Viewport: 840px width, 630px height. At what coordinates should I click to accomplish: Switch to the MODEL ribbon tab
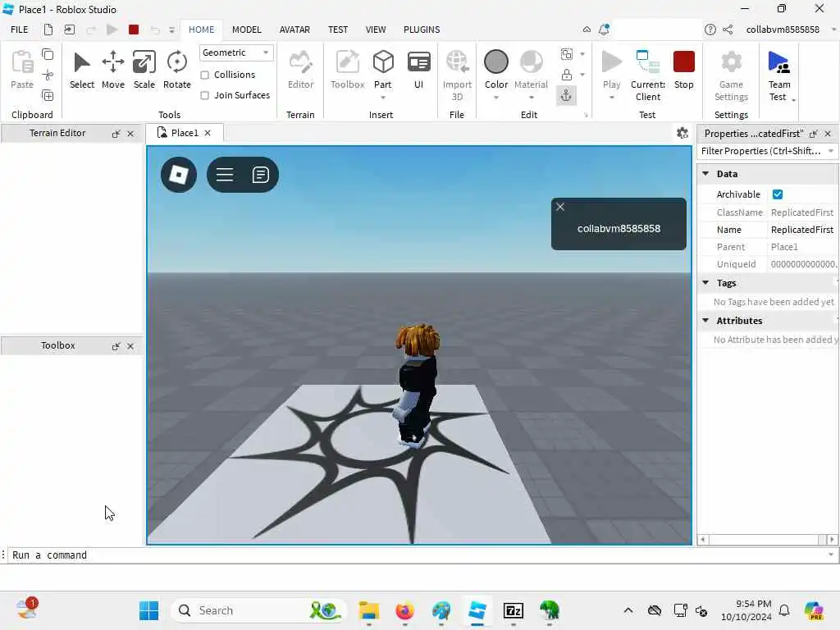coord(246,30)
